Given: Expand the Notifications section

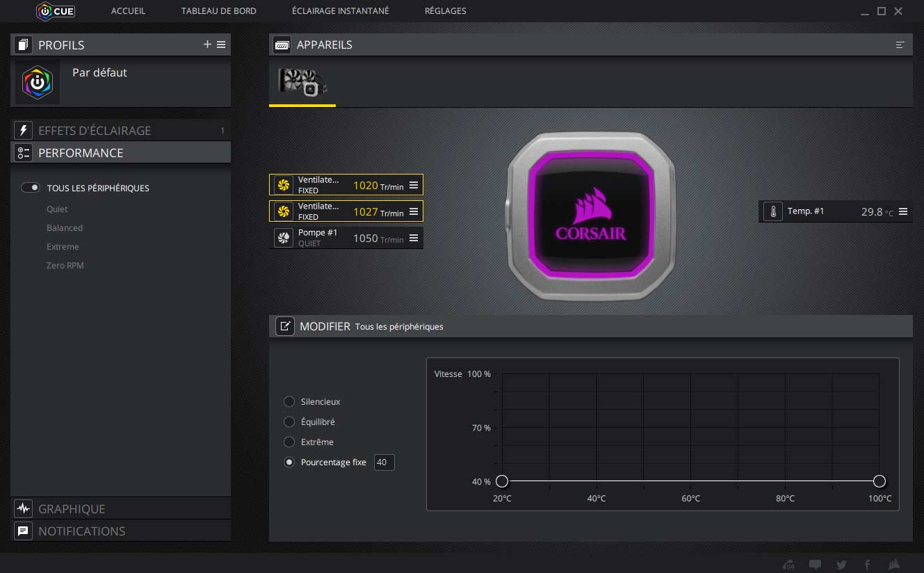Looking at the screenshot, I should tap(120, 531).
